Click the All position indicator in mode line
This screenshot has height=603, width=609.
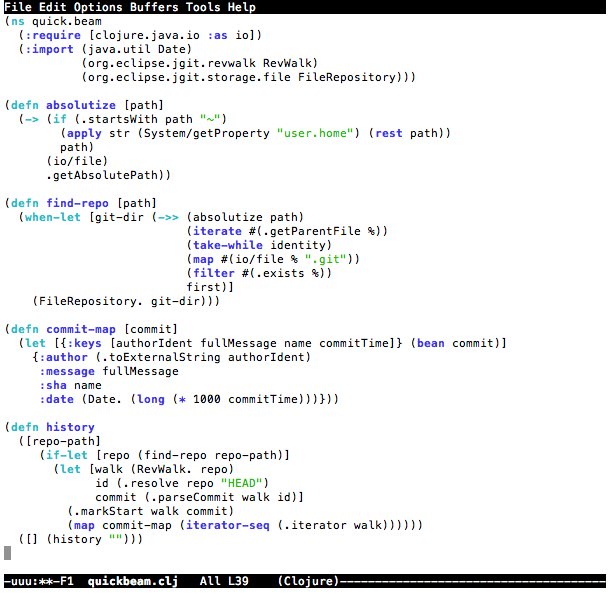210,581
